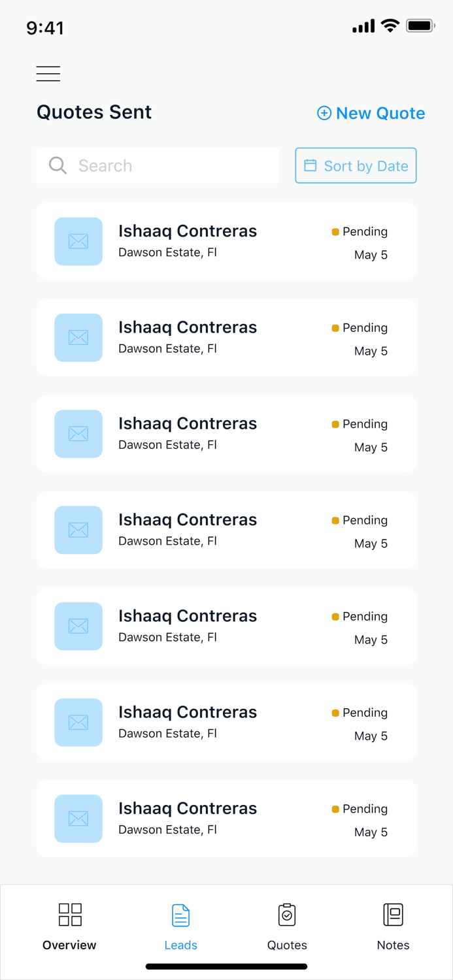The image size is (453, 980).
Task: Tap the envelope icon on the last quote card
Action: (x=78, y=819)
